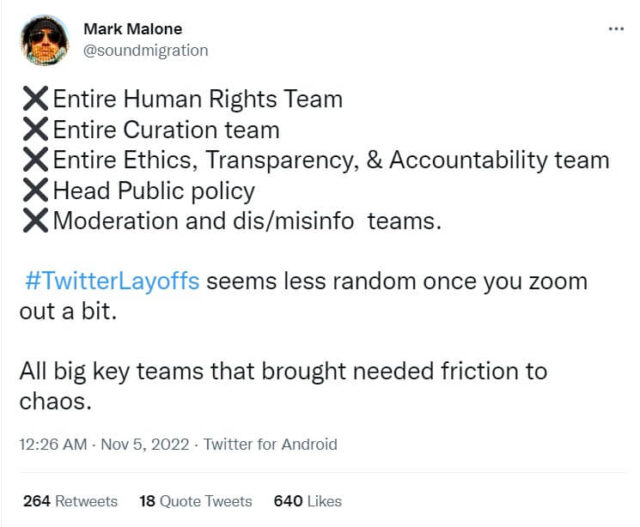Click the X mark before Moderation line

[35, 220]
